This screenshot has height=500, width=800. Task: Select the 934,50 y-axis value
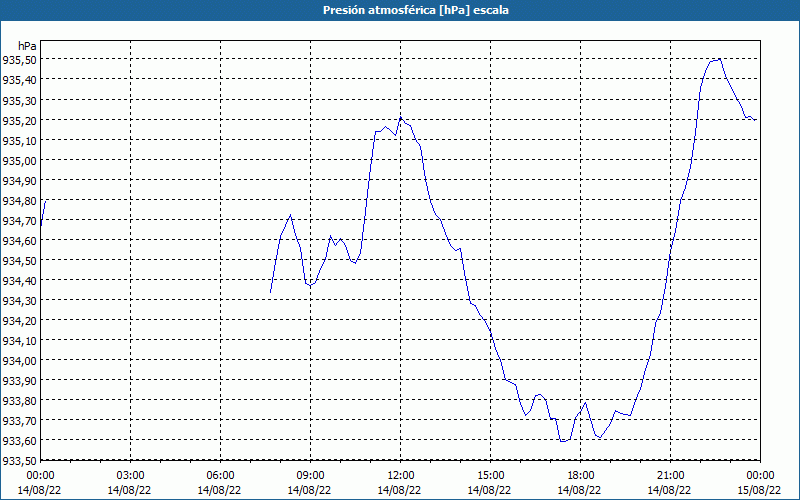(19, 261)
